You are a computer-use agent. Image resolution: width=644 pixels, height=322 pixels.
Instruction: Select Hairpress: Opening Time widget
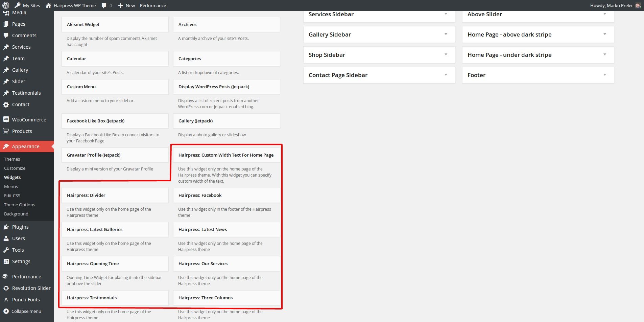click(x=115, y=264)
